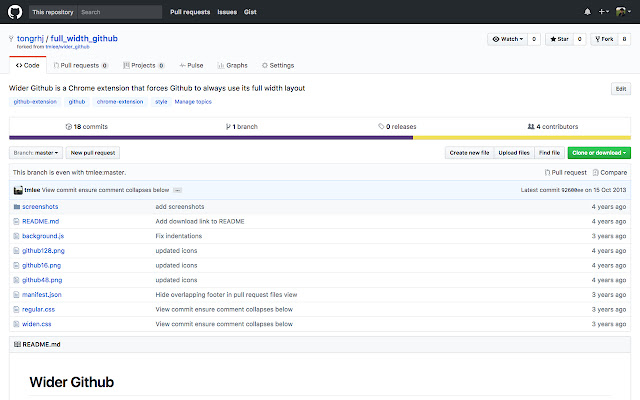Open tongrhj user profile link
The height and width of the screenshot is (400, 640).
(30, 38)
